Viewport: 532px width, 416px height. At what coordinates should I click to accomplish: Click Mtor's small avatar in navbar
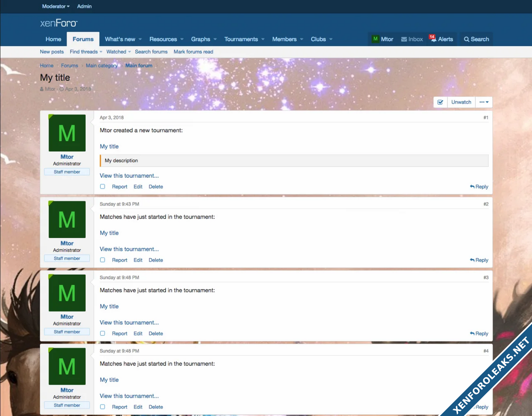tap(376, 39)
